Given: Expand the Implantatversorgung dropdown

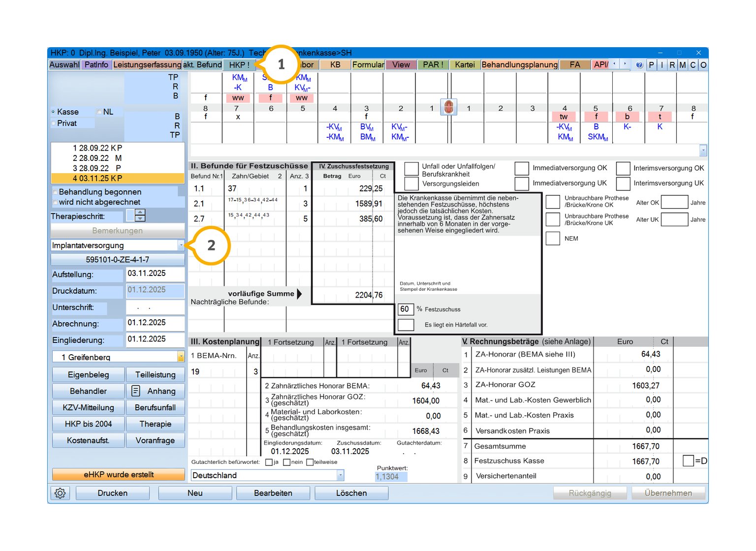Looking at the screenshot, I should pyautogui.click(x=181, y=245).
